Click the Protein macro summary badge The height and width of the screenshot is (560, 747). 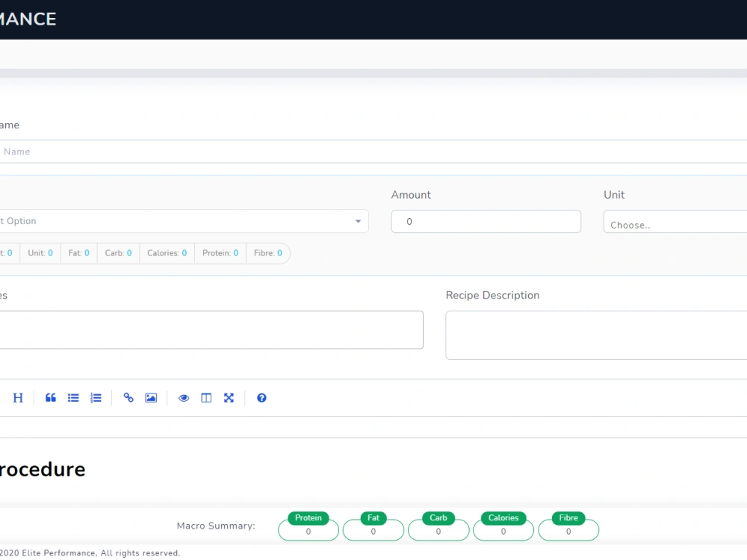click(x=309, y=517)
